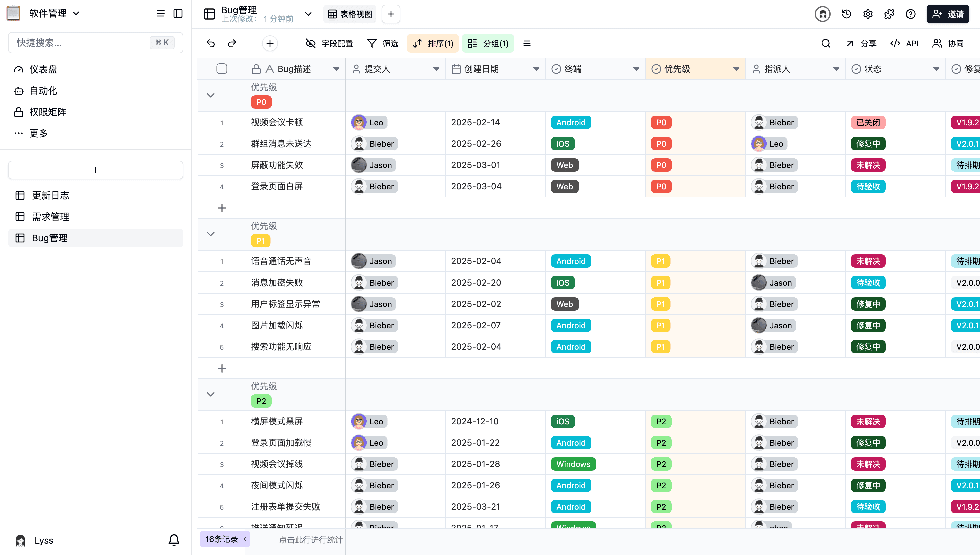Open notifications via the bell icon
This screenshot has width=980, height=555.
click(174, 540)
